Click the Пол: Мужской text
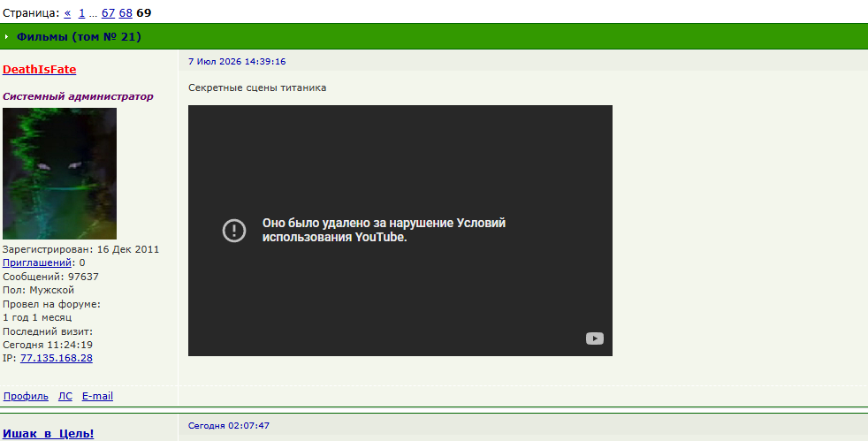The width and height of the screenshot is (868, 441). (38, 290)
